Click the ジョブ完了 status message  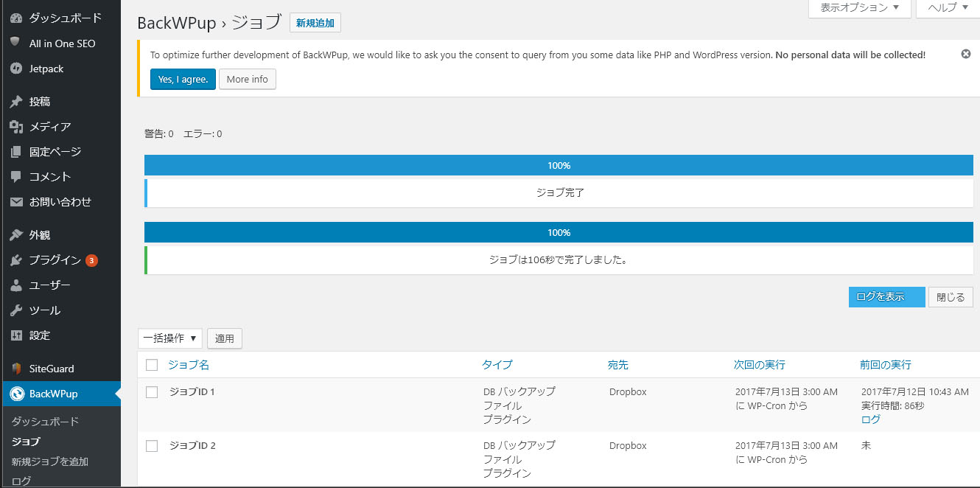(x=560, y=192)
